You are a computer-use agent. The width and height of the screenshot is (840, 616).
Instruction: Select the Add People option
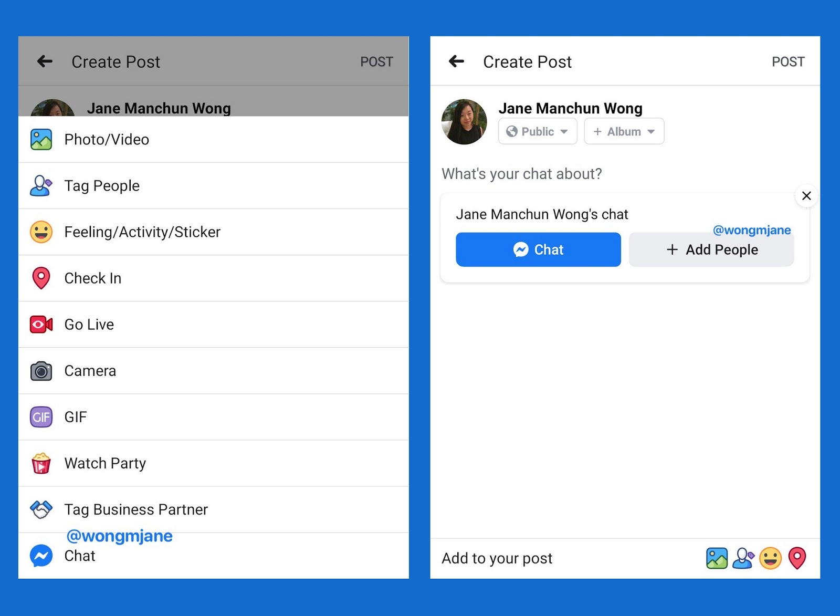pos(711,249)
